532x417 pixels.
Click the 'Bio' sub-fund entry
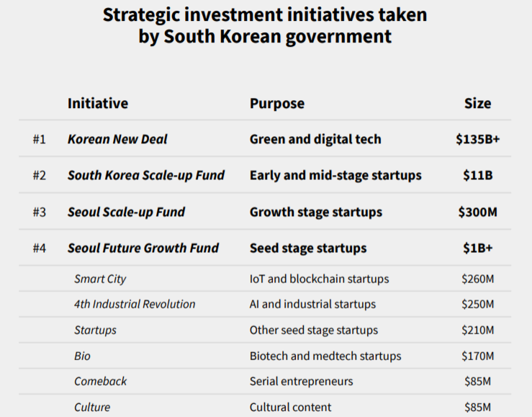point(83,356)
